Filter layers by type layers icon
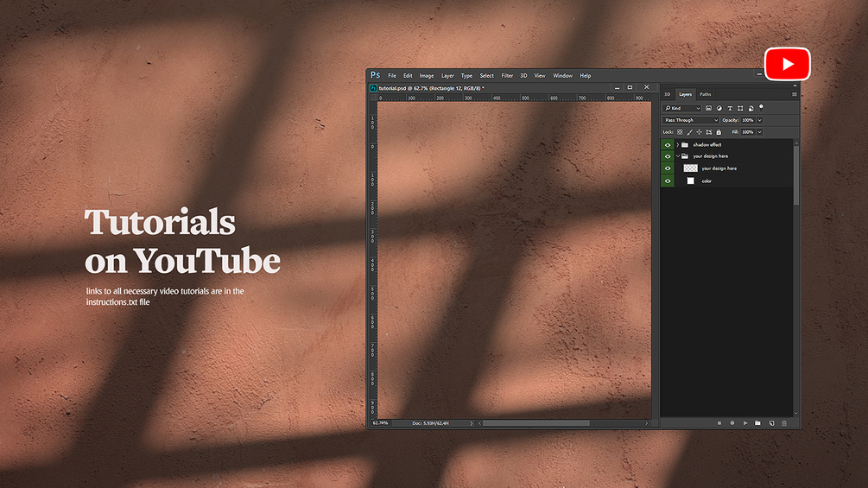This screenshot has width=868, height=488. 730,109
